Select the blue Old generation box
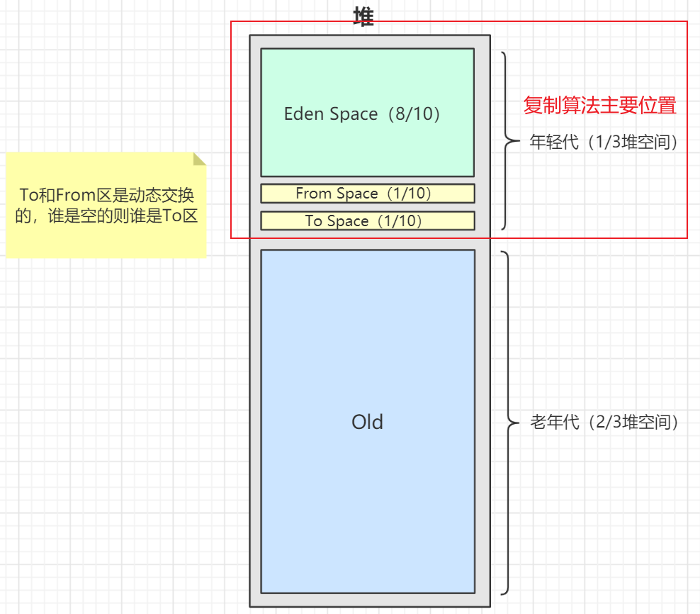 368,421
